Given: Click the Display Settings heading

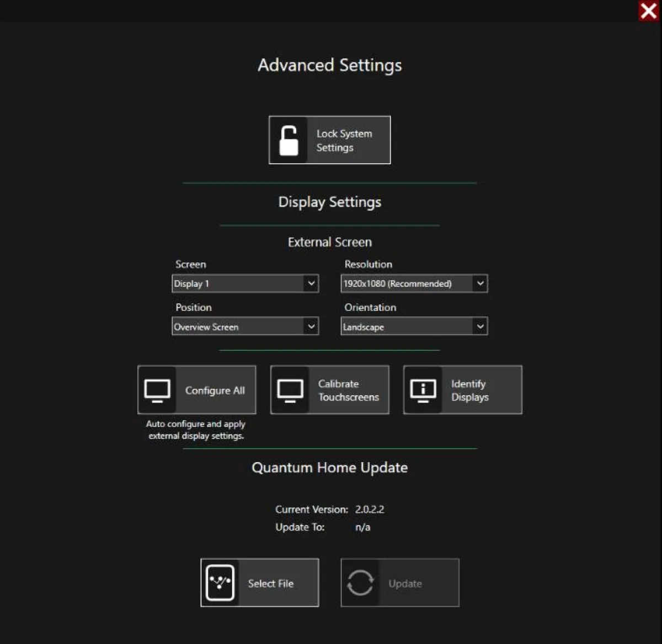Looking at the screenshot, I should [x=330, y=202].
